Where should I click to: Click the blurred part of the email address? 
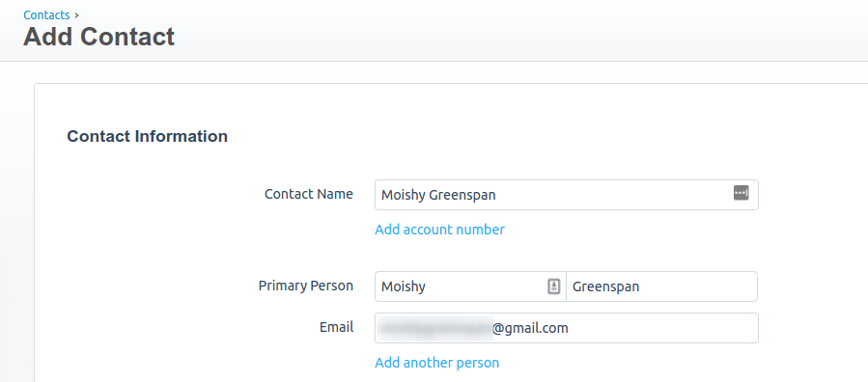coord(435,328)
